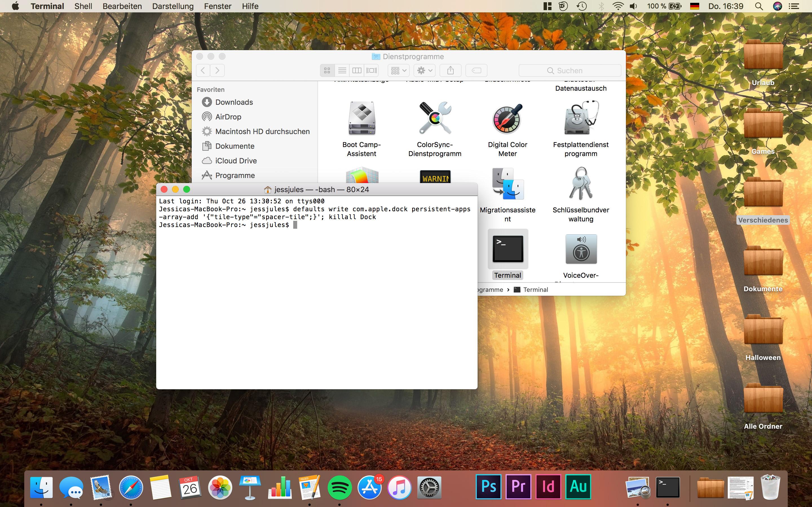Image resolution: width=812 pixels, height=507 pixels.
Task: Switch Finder to icon view
Action: (327, 70)
